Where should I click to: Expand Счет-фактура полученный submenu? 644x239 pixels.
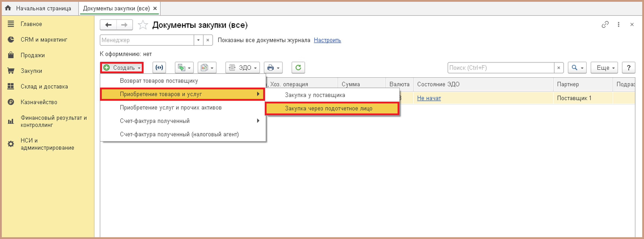coord(183,121)
